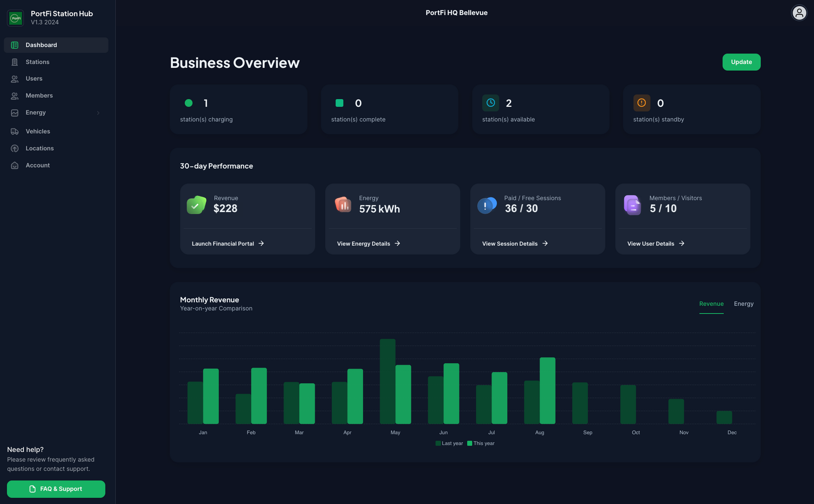Toggle the Last year legend series
The image size is (814, 504).
point(449,443)
